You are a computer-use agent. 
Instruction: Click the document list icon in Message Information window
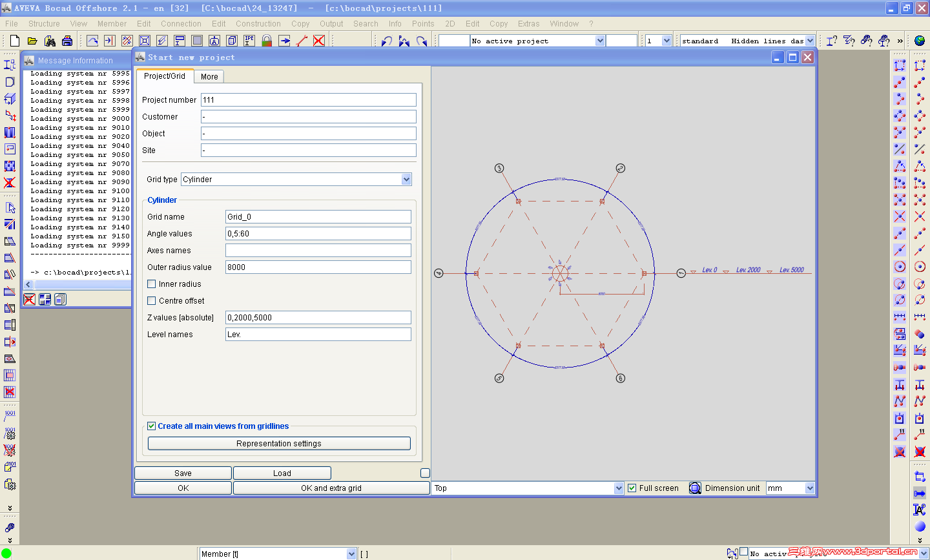click(60, 299)
